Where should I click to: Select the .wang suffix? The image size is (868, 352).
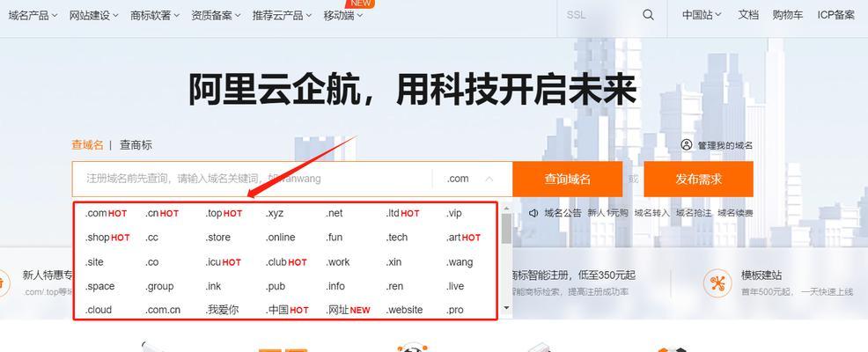point(460,261)
